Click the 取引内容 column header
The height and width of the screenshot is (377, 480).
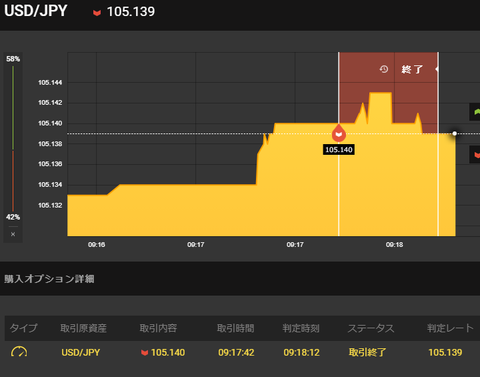(158, 328)
